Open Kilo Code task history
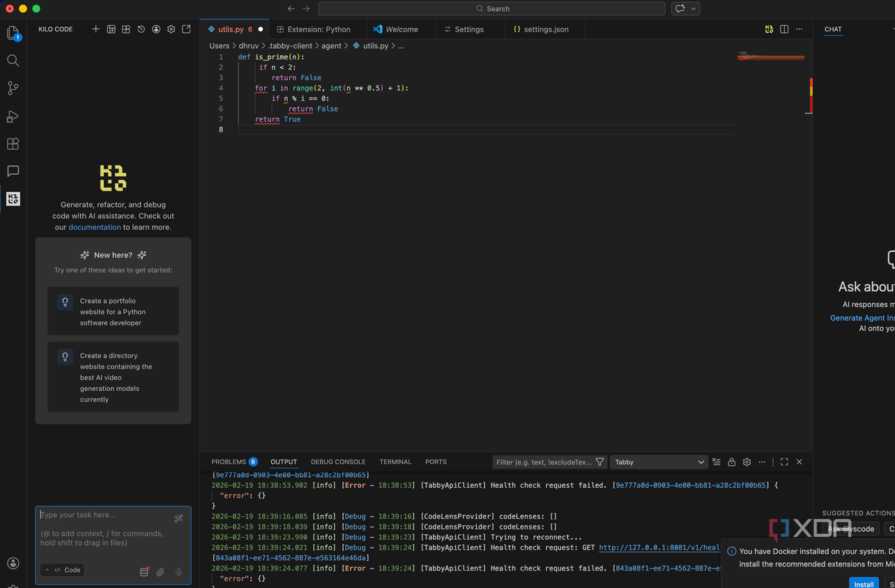This screenshot has width=895, height=588. 141,29
